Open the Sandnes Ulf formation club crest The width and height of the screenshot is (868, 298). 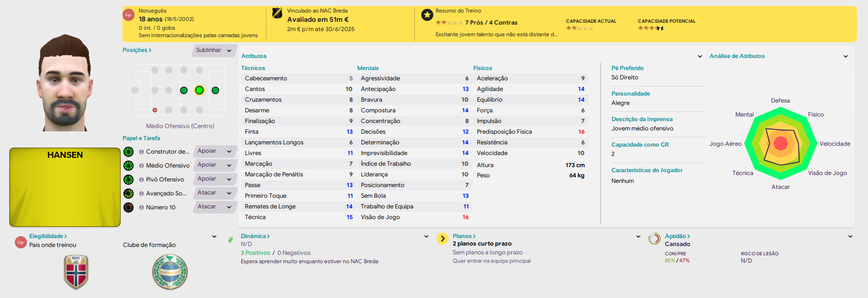pyautogui.click(x=170, y=272)
